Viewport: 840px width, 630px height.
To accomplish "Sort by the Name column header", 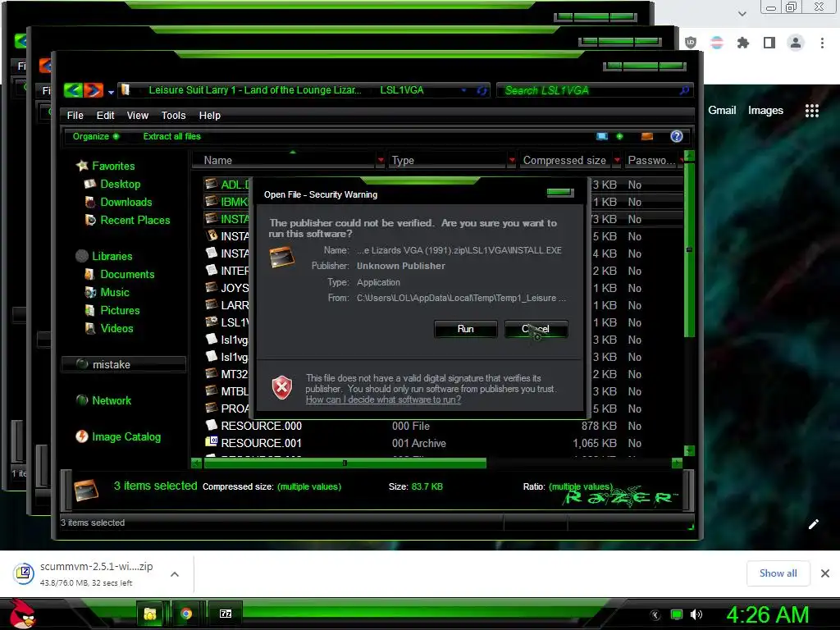I will 284,160.
